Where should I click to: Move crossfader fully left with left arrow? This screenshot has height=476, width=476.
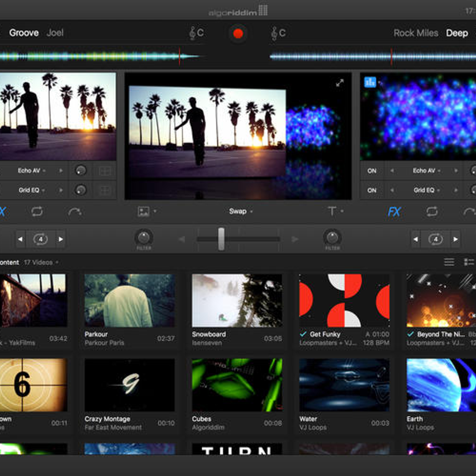(182, 239)
